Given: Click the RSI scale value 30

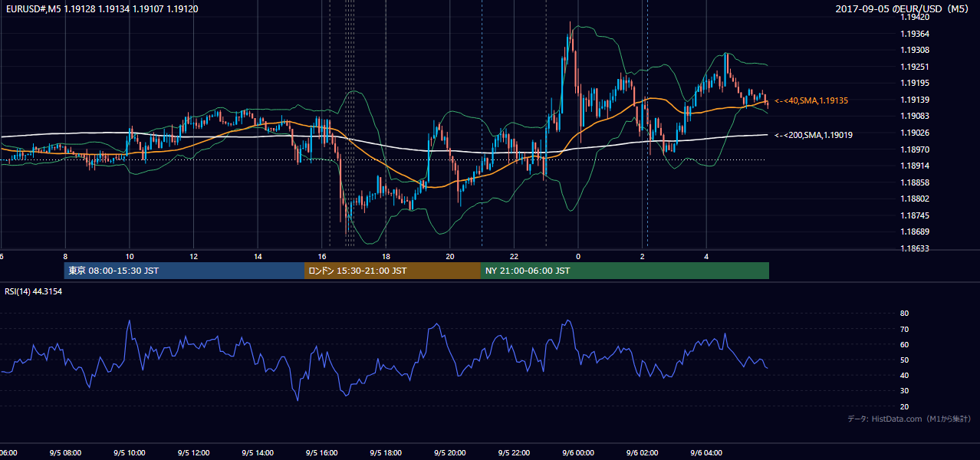Looking at the screenshot, I should (904, 391).
